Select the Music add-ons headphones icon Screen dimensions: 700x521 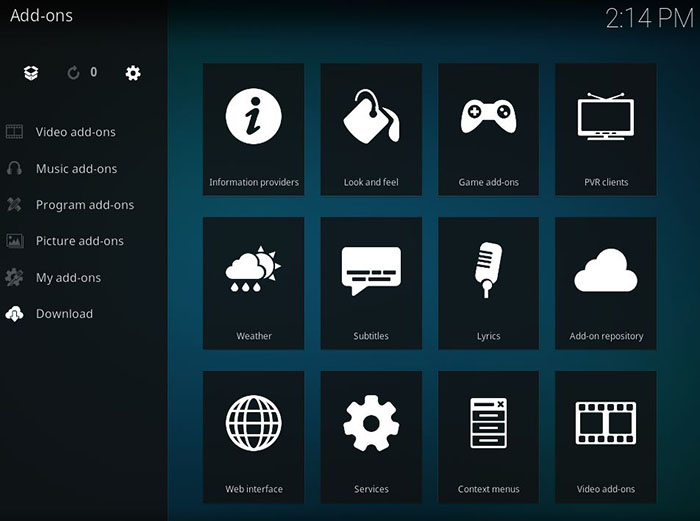coord(14,168)
